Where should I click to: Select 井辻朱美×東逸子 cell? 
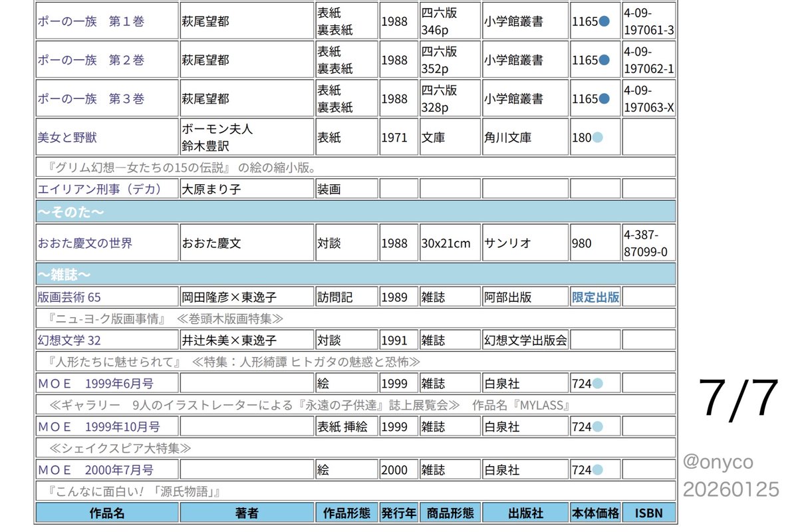246,340
